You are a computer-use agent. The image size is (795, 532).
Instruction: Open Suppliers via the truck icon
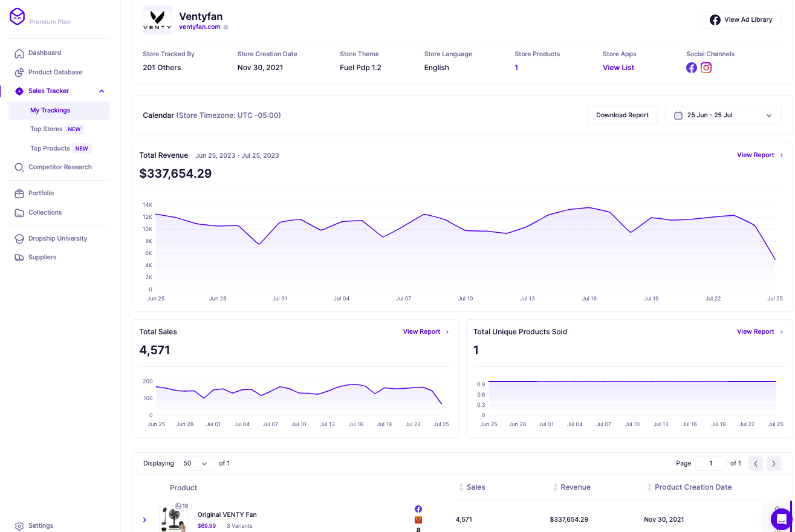pos(19,257)
